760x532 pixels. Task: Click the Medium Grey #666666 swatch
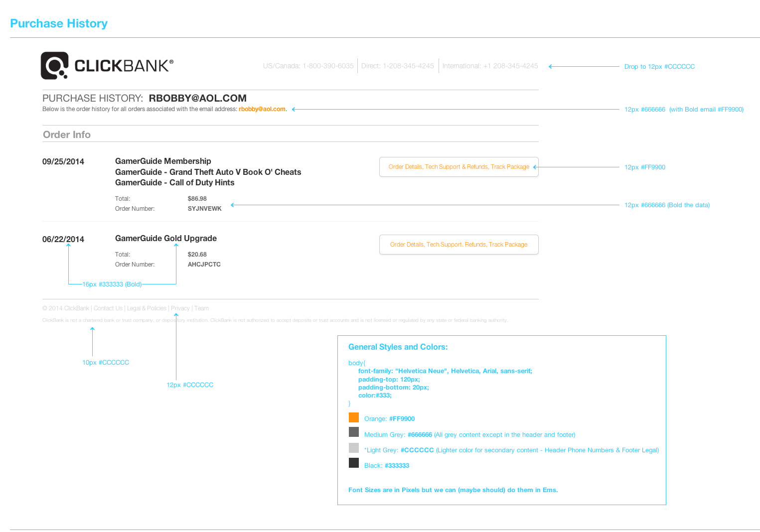[354, 432]
